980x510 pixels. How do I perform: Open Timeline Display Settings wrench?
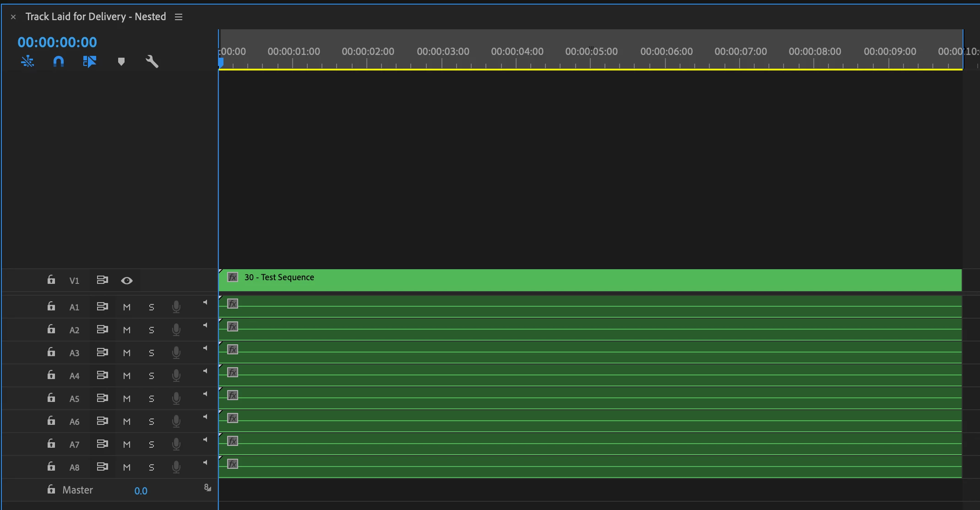(x=152, y=61)
